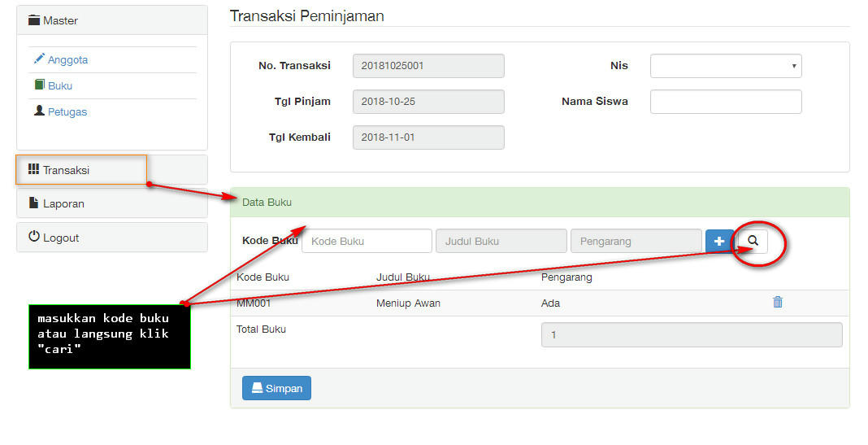Open the Buku link in Master
This screenshot has height=445, width=868.
point(60,86)
